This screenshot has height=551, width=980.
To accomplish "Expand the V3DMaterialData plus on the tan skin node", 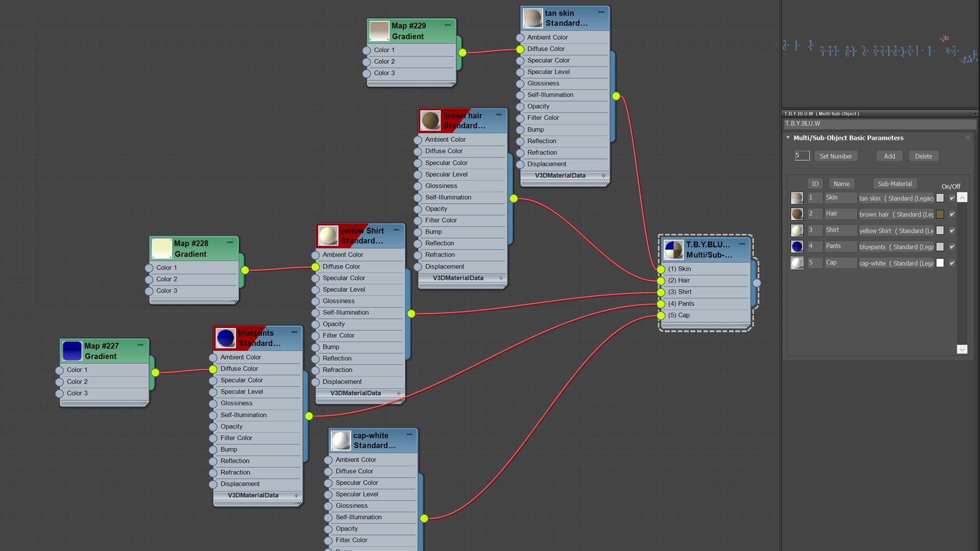I will coord(603,176).
